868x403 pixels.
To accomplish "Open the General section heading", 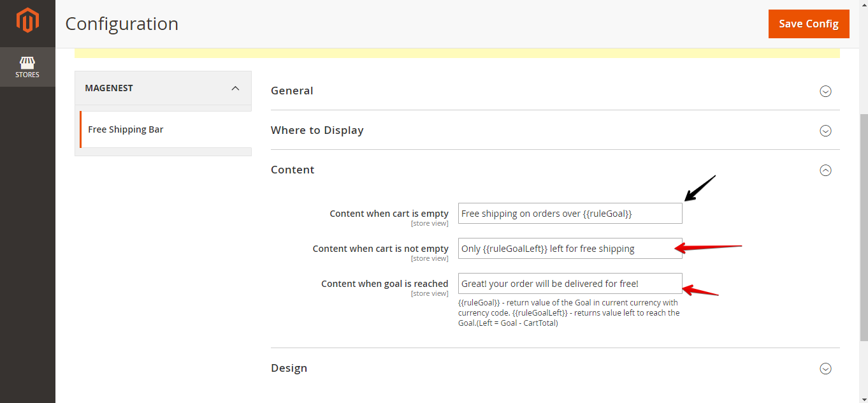I will (292, 91).
